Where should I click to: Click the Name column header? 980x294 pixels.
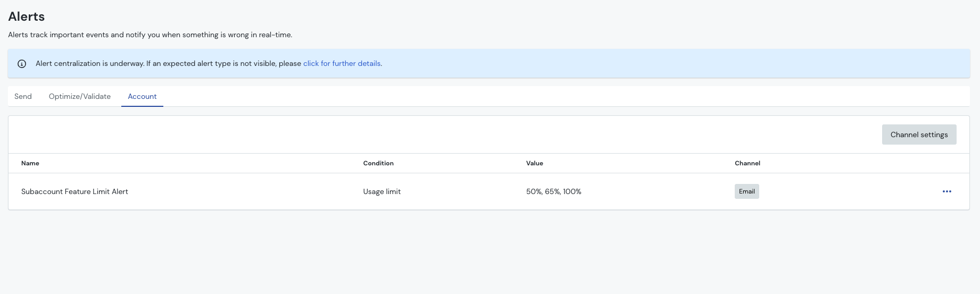pos(30,163)
